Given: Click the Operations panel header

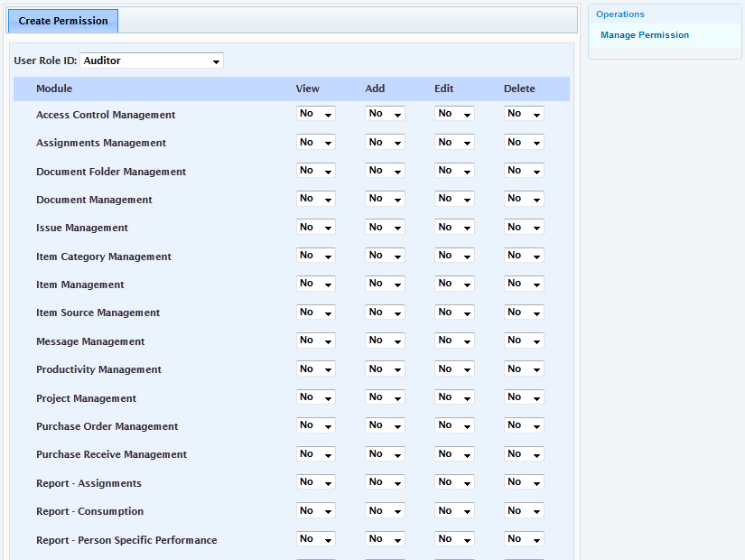Looking at the screenshot, I should pyautogui.click(x=620, y=14).
